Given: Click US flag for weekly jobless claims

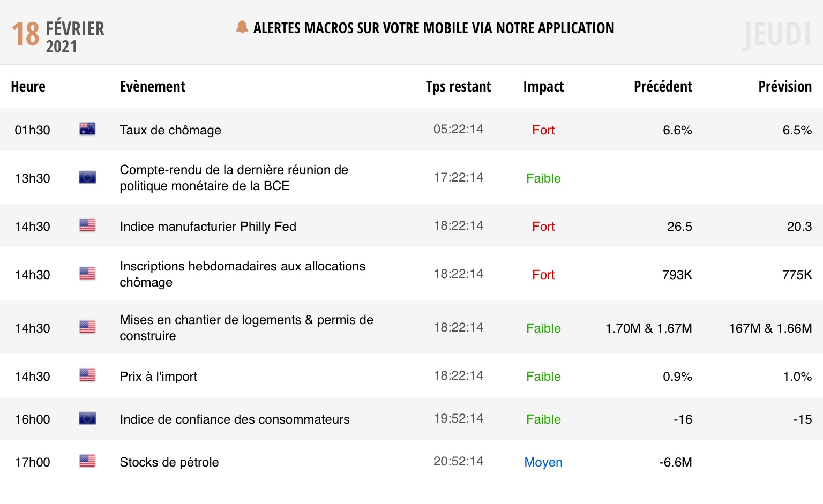Looking at the screenshot, I should point(87,274).
